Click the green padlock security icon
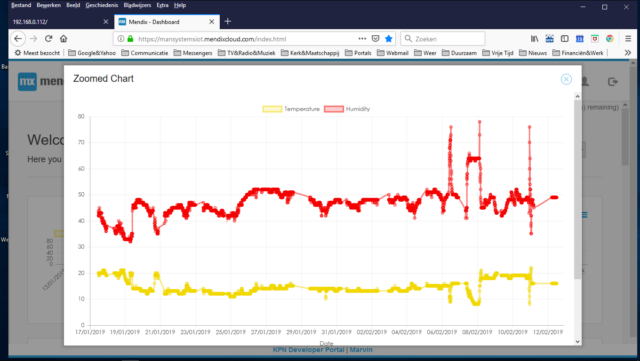The image size is (640, 361). [x=130, y=39]
